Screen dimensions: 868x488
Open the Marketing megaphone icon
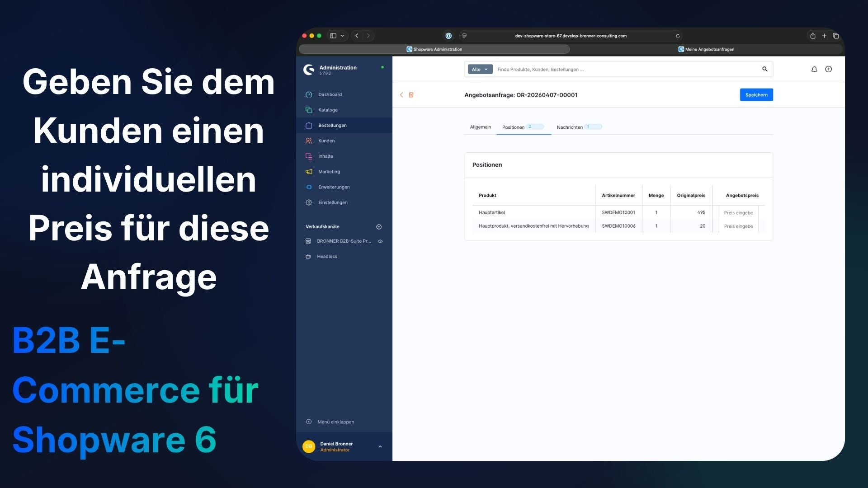point(309,172)
